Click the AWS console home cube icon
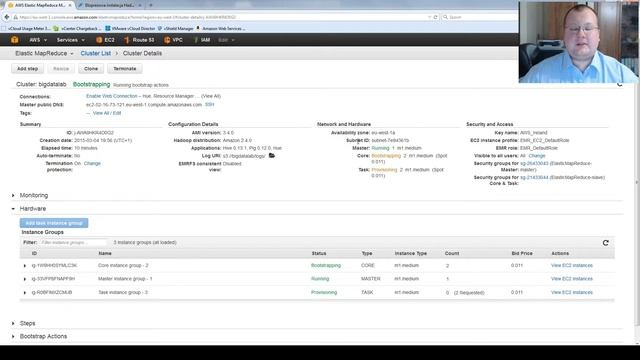 [x=15, y=40]
